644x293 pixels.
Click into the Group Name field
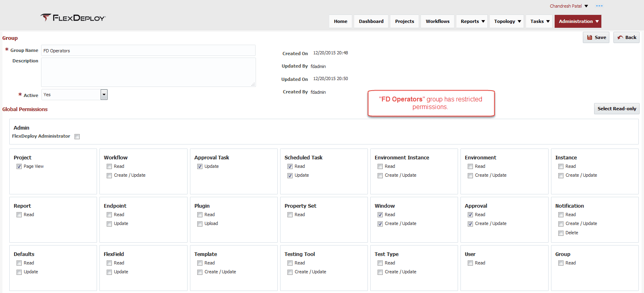(x=148, y=50)
